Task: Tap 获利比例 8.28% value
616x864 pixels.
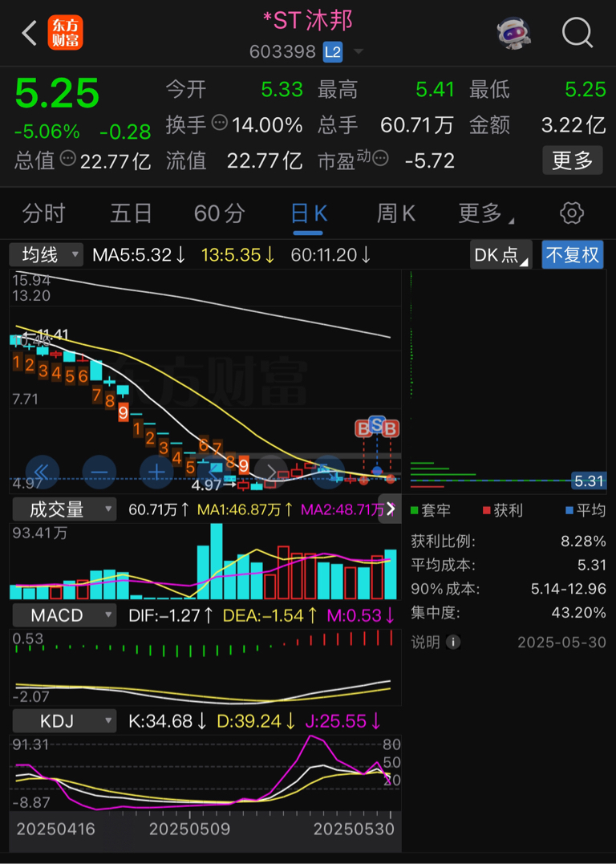Action: pos(583,541)
